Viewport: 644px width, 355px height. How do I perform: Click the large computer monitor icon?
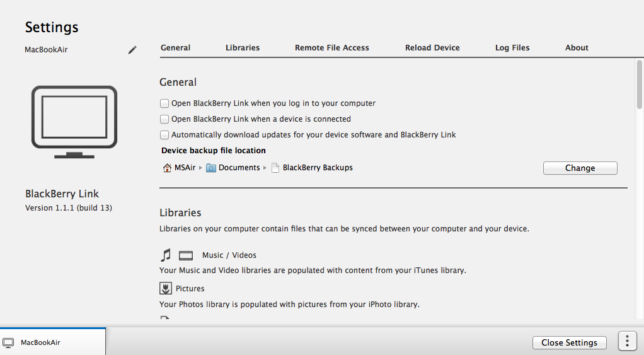click(74, 122)
